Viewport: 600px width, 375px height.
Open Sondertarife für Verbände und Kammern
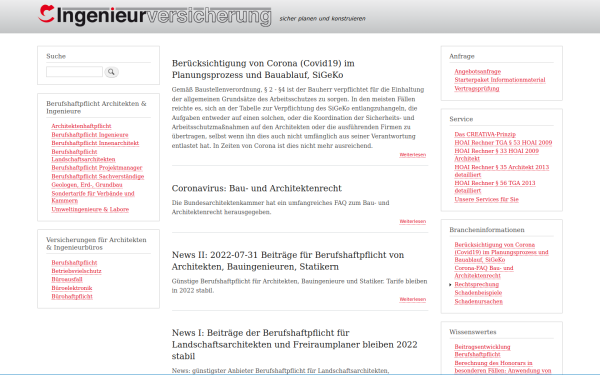coord(93,197)
